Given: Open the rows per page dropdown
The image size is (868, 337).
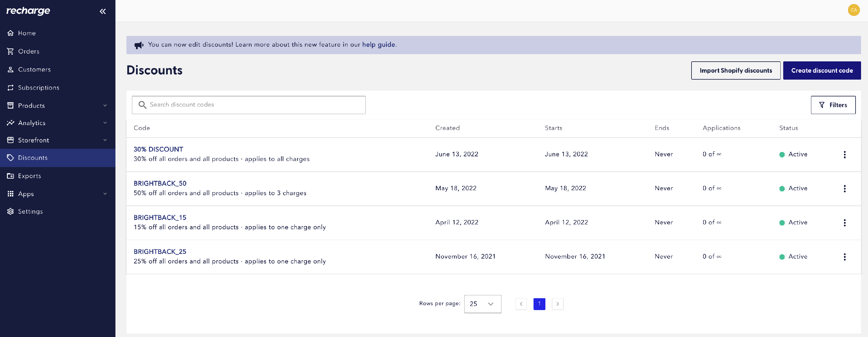Looking at the screenshot, I should click(x=482, y=304).
